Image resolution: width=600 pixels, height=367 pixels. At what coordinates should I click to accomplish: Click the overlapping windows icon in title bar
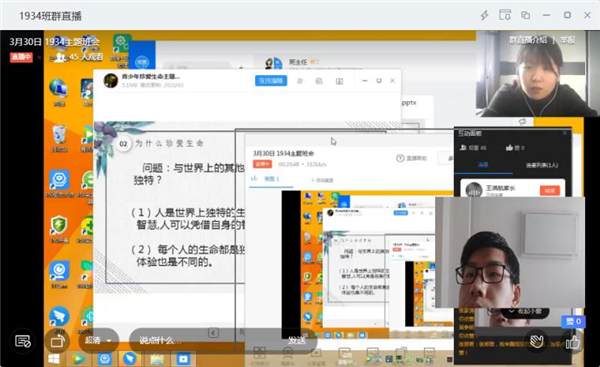tap(525, 15)
